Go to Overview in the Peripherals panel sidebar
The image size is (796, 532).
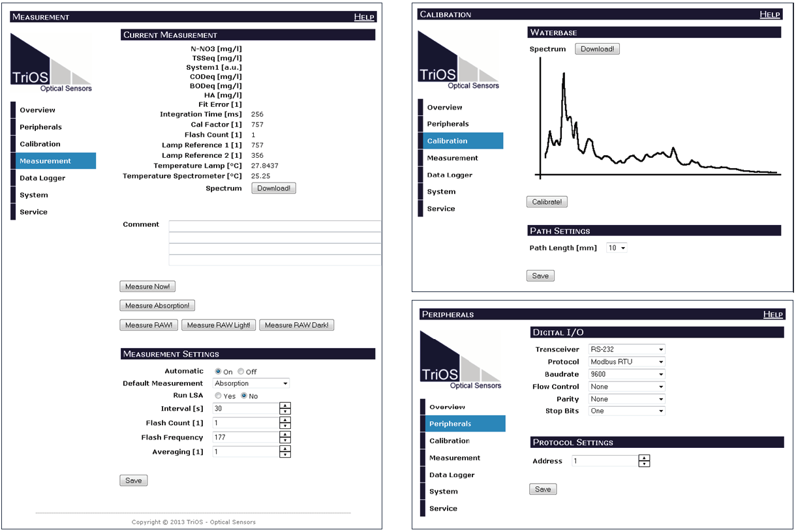(x=447, y=407)
